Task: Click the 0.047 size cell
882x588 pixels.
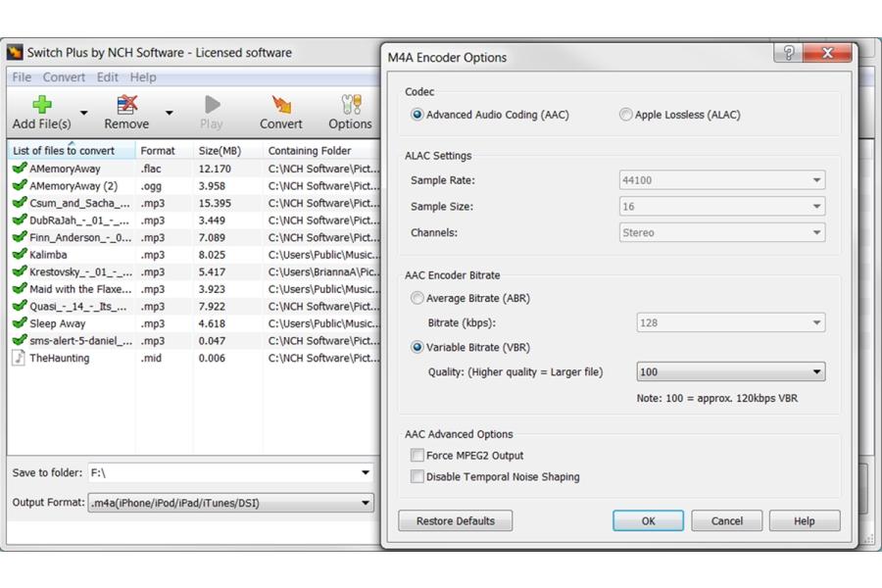Action: coord(212,341)
